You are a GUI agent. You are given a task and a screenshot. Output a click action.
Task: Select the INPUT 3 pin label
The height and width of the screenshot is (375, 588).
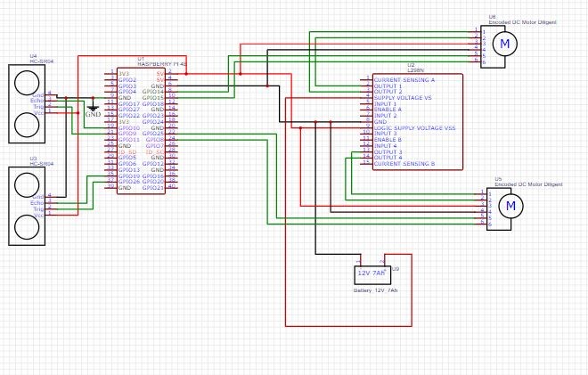(x=385, y=134)
